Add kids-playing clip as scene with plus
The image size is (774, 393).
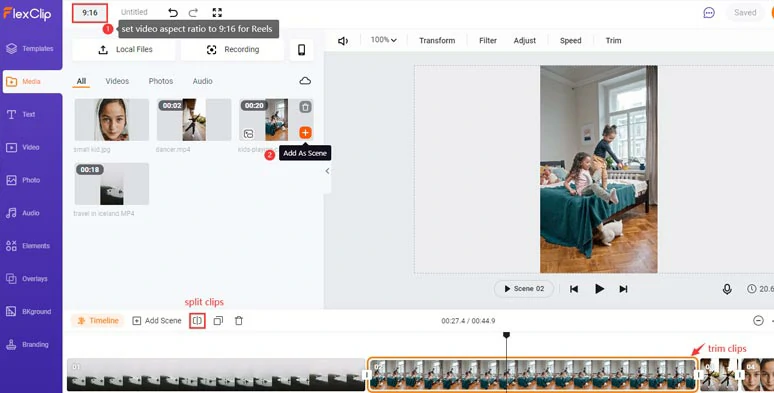tap(305, 132)
